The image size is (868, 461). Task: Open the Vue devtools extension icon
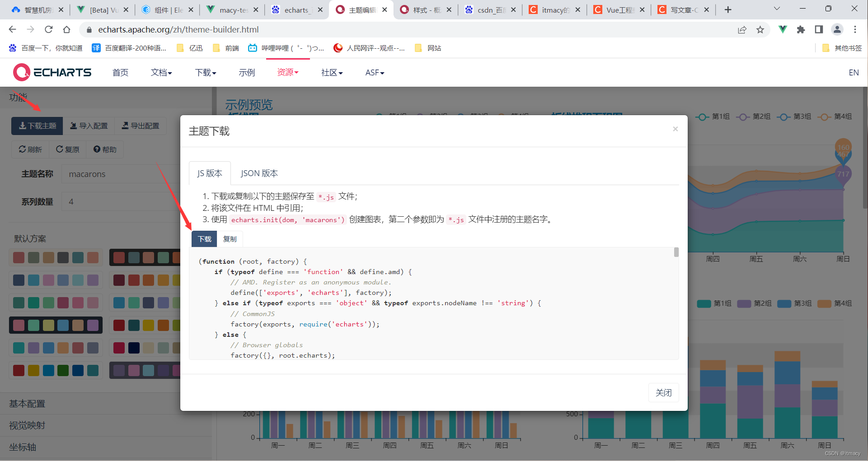[783, 29]
